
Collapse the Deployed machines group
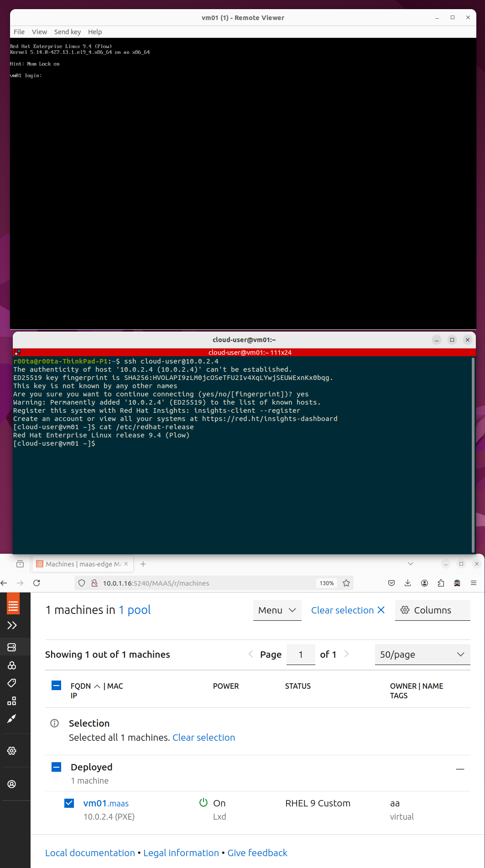(460, 769)
